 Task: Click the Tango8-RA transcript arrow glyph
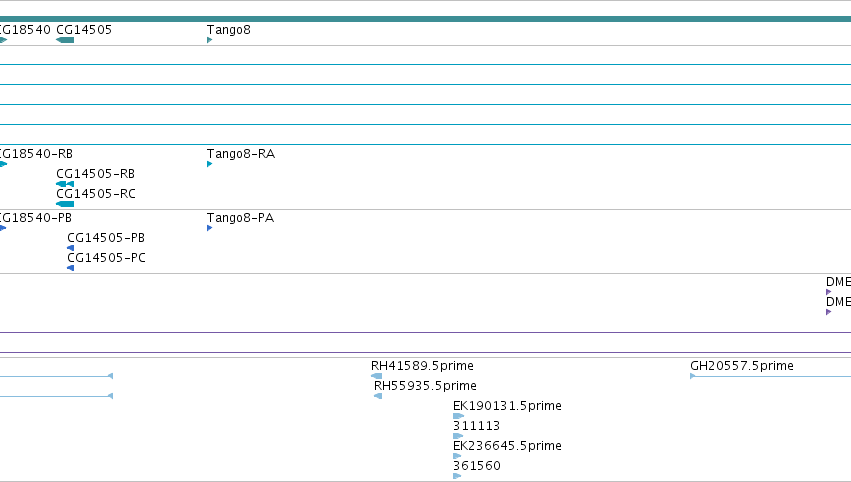click(x=209, y=164)
